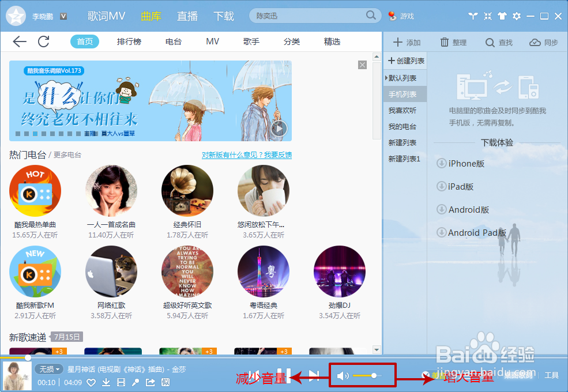Click the 更多电台 link
This screenshot has height=392, width=568.
coord(67,155)
